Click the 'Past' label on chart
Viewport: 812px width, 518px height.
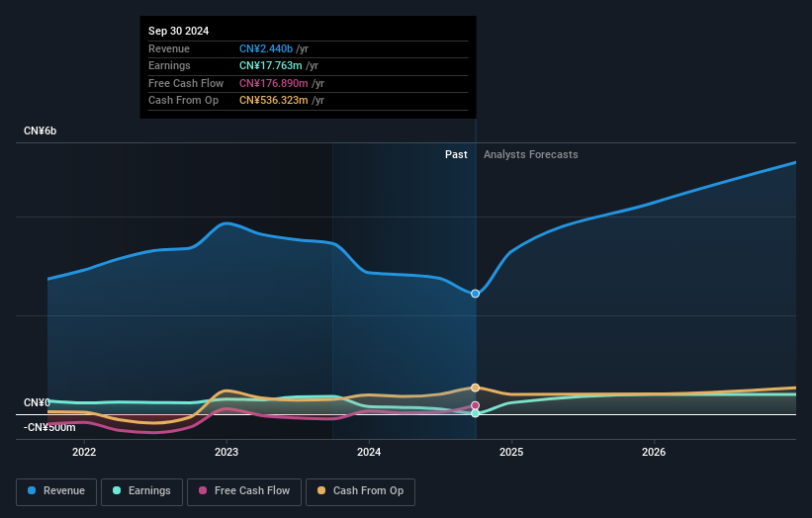(x=456, y=154)
